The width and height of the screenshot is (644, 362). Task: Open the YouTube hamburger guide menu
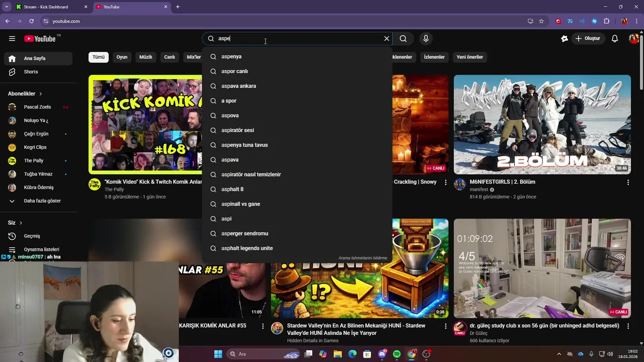tap(12, 39)
